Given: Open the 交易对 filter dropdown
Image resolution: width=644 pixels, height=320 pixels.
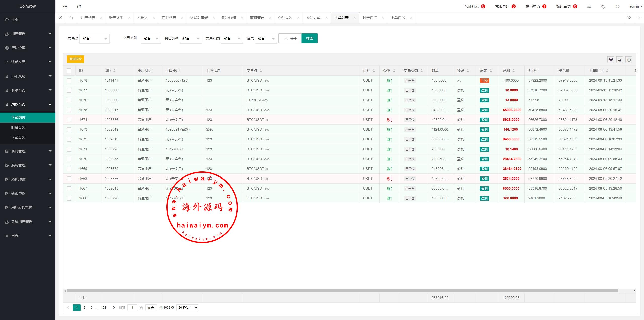Looking at the screenshot, I should pyautogui.click(x=95, y=39).
